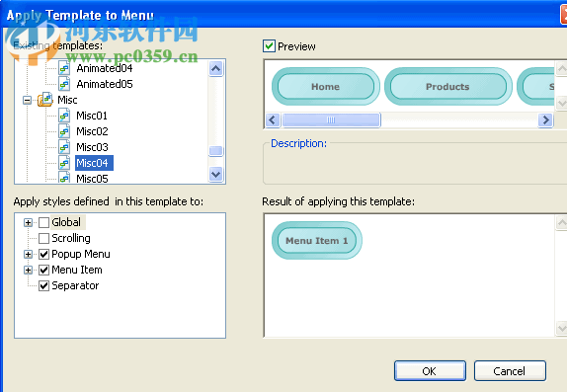Click the Products preview menu button
Viewport: 567px width, 392px height.
pyautogui.click(x=448, y=87)
